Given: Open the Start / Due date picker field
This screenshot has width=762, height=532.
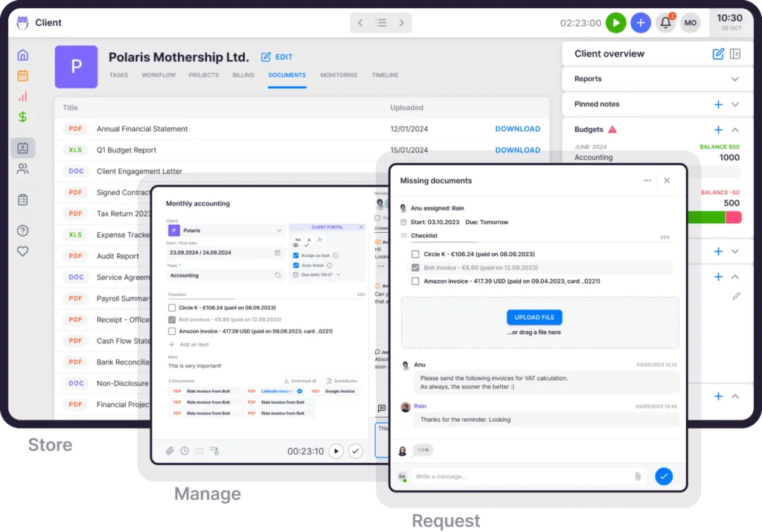Looking at the screenshot, I should pos(225,253).
